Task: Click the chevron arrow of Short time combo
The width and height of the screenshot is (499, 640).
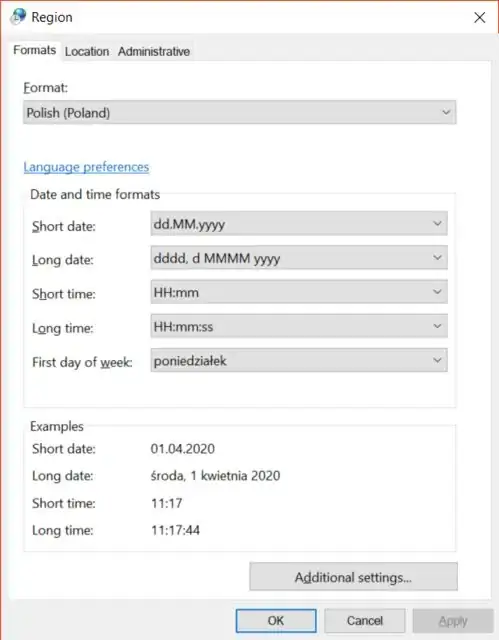Action: tap(437, 292)
